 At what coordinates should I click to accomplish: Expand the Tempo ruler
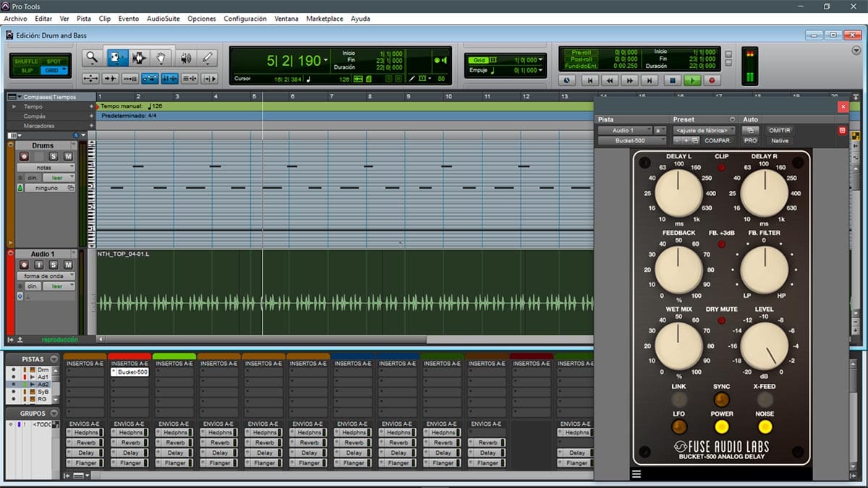[x=14, y=106]
